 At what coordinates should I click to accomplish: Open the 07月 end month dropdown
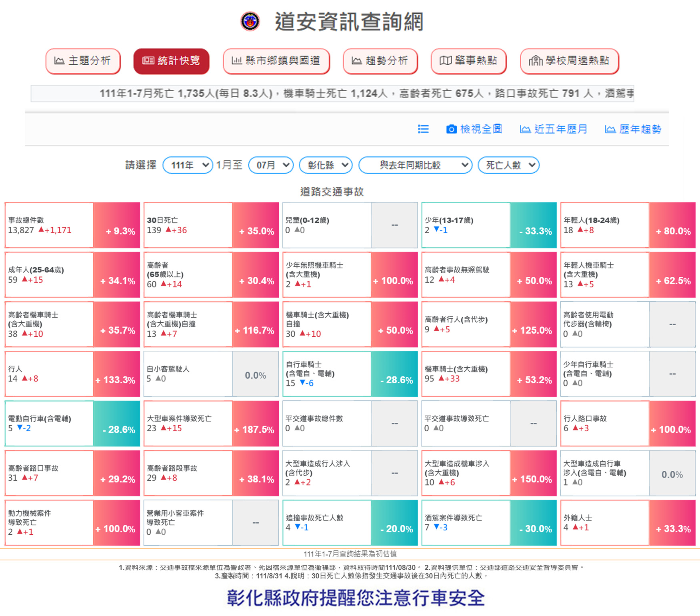(x=271, y=165)
